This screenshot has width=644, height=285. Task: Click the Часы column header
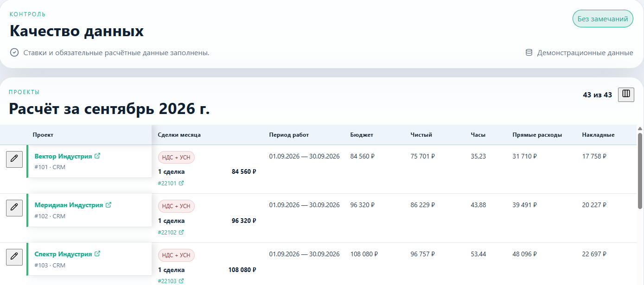tap(478, 135)
